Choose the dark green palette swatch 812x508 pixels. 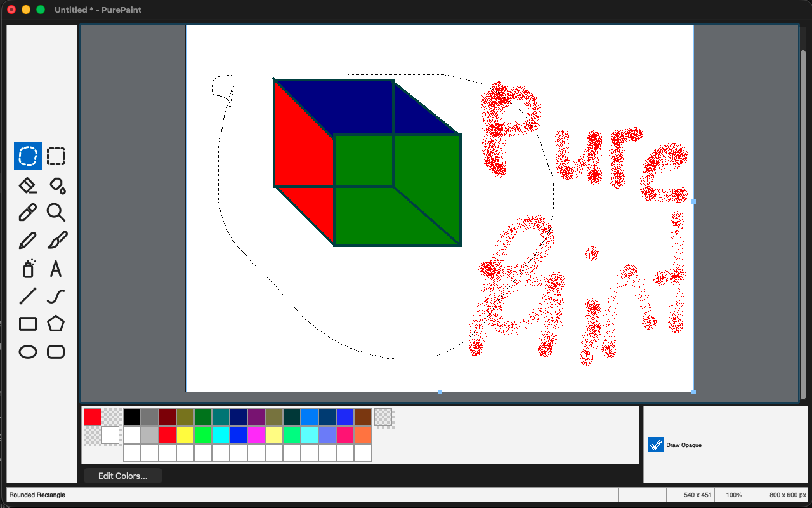click(x=203, y=417)
